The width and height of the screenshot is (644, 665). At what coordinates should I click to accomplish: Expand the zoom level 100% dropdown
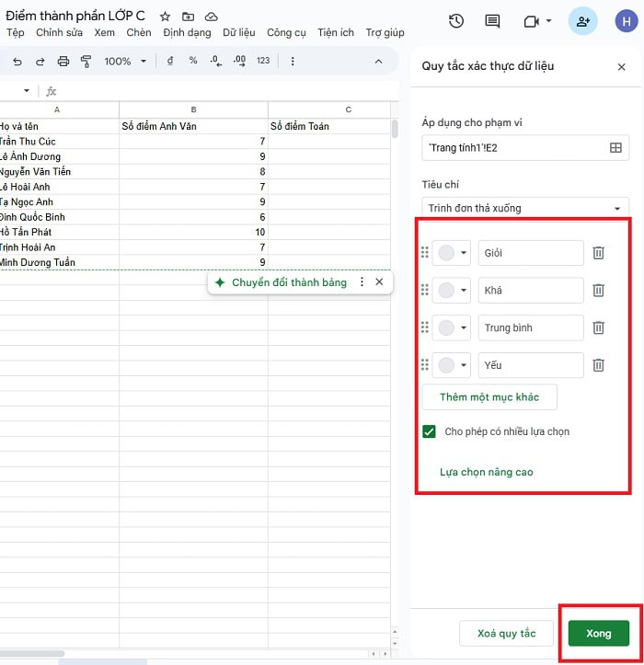click(x=125, y=61)
